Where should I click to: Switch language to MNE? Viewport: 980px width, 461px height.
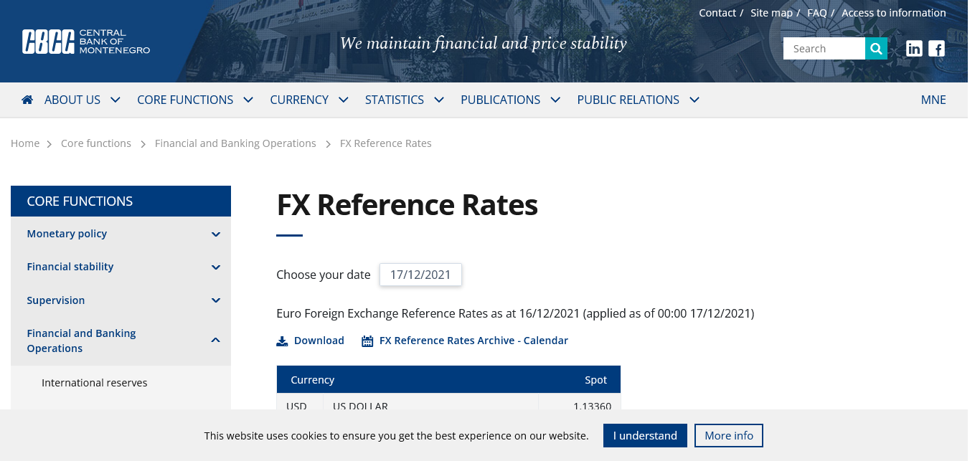click(x=933, y=100)
